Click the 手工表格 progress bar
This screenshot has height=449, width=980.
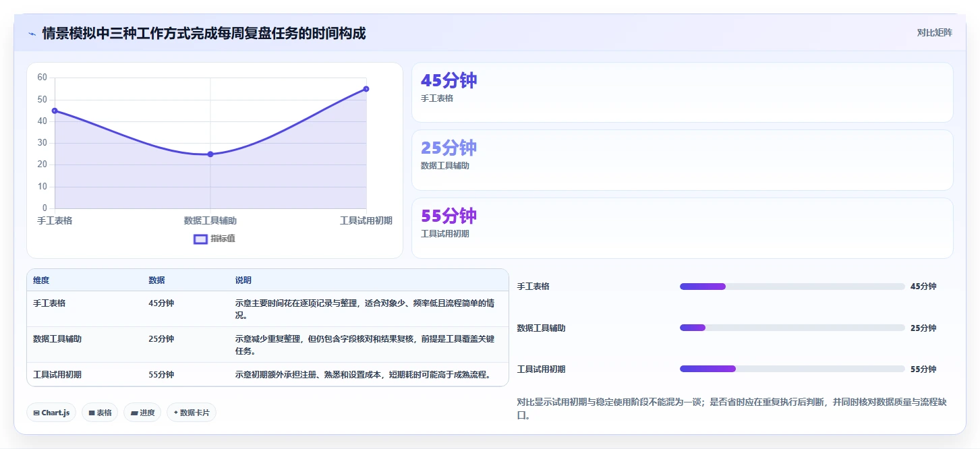[x=792, y=287]
